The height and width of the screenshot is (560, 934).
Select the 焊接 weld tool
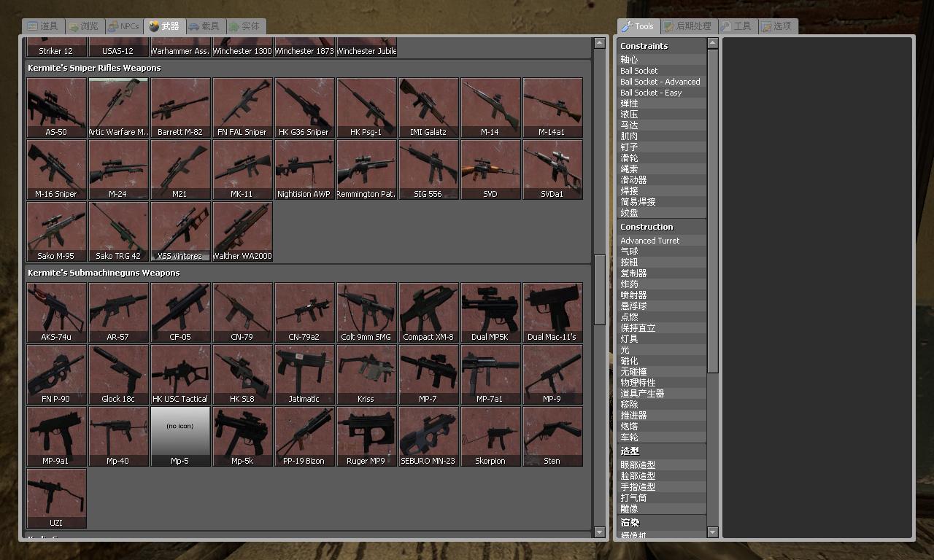click(x=662, y=191)
